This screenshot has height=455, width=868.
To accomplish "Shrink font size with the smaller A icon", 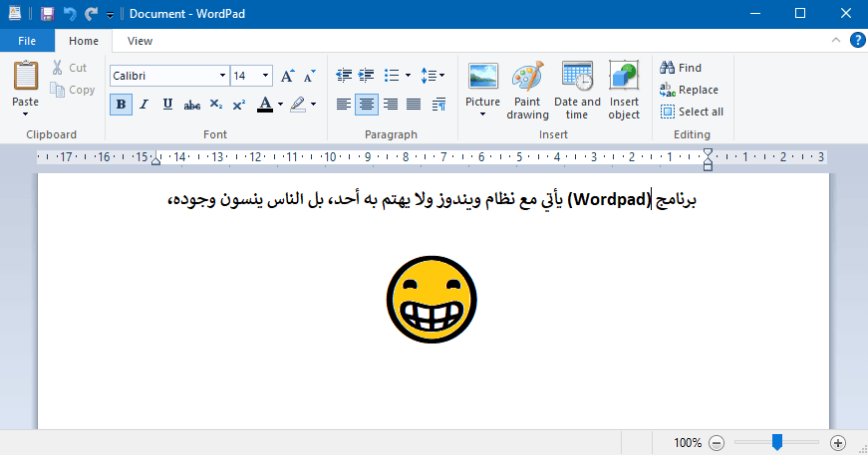I will tap(310, 76).
